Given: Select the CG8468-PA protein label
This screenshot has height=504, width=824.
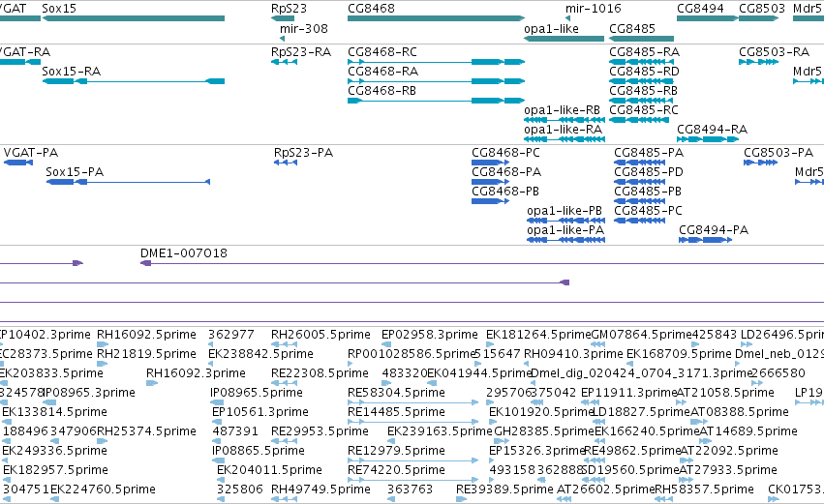Looking at the screenshot, I should pos(506,171).
